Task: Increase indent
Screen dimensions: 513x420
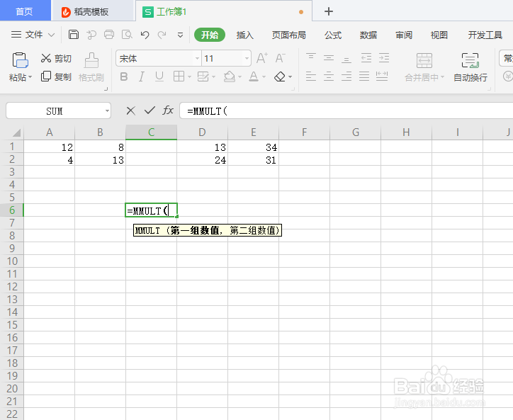Action: (x=384, y=58)
